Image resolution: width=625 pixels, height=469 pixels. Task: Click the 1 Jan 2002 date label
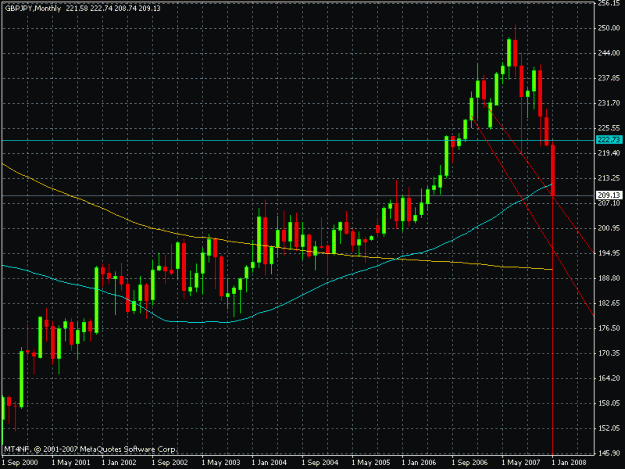click(x=120, y=463)
